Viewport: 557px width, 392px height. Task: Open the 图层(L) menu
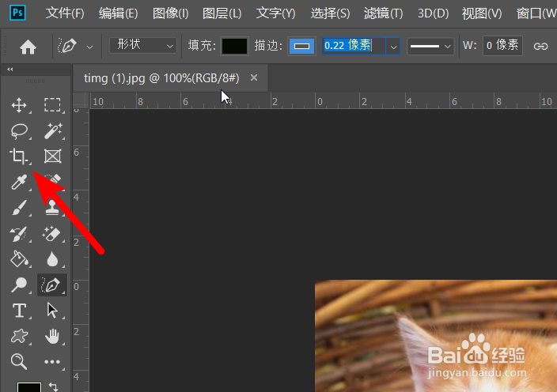tap(222, 13)
